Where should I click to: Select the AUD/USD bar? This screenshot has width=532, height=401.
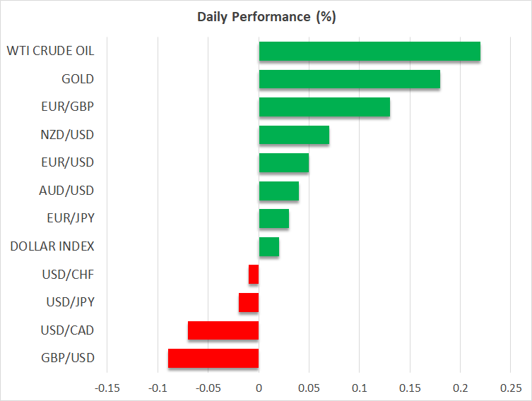(x=279, y=191)
